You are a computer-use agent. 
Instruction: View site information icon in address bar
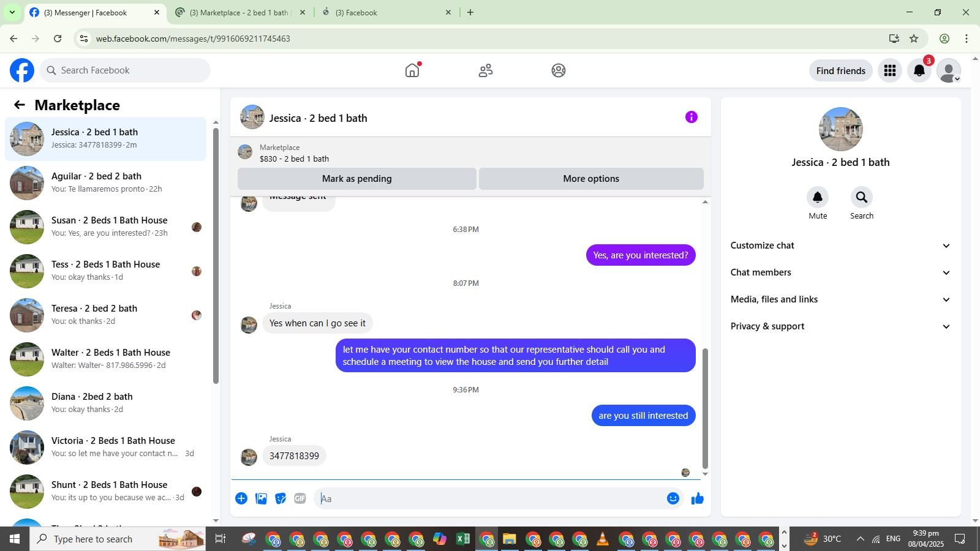(84, 39)
